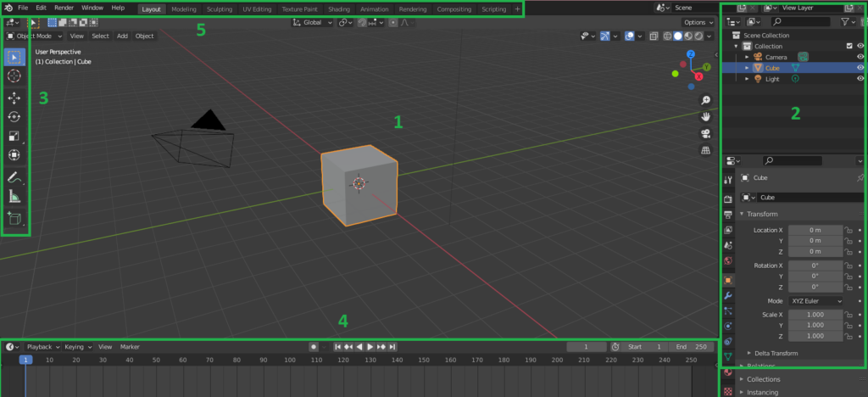
Task: Open the XYZ Euler rotation mode dropdown
Action: (817, 301)
